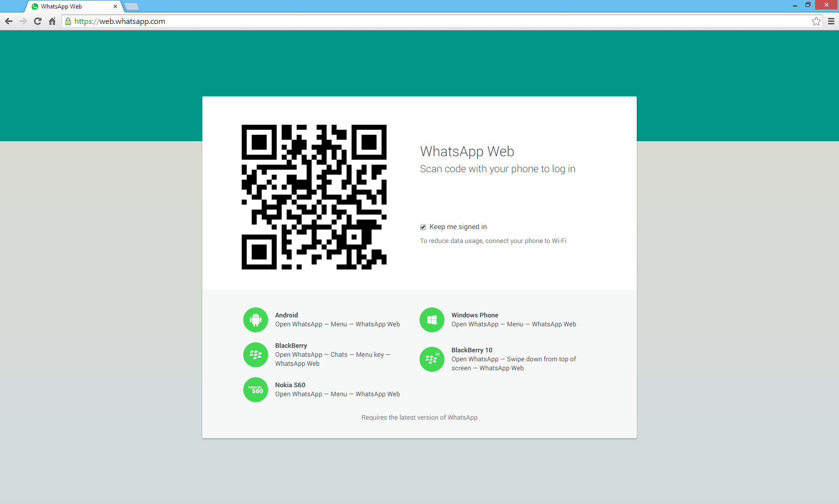Viewport: 839px width, 504px height.
Task: Focus the address bar showing web.whatsapp.com
Action: tap(442, 21)
